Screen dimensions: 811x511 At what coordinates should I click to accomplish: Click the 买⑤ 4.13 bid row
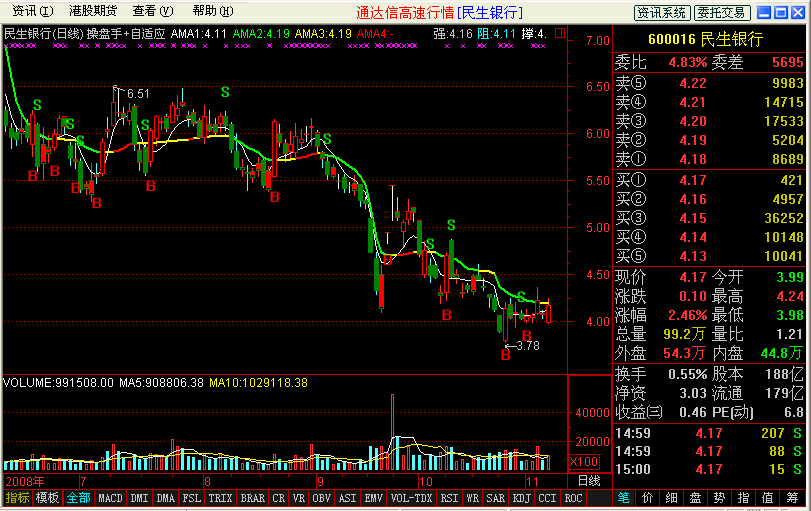coord(709,257)
